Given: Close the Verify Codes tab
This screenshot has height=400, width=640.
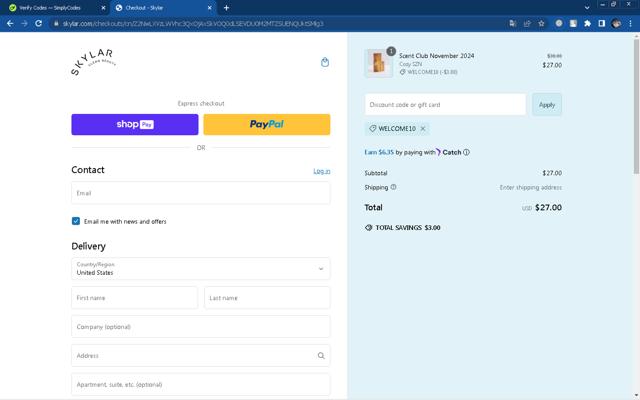Looking at the screenshot, I should click(103, 8).
